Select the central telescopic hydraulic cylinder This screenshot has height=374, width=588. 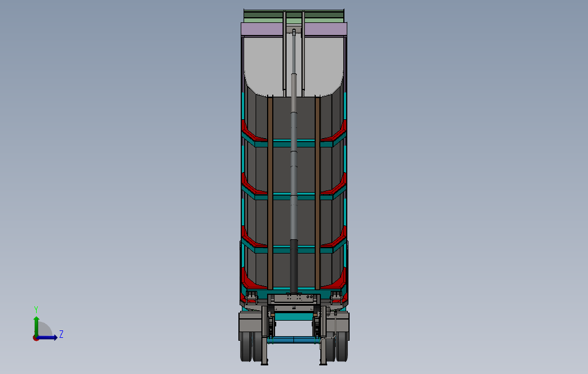293,161
